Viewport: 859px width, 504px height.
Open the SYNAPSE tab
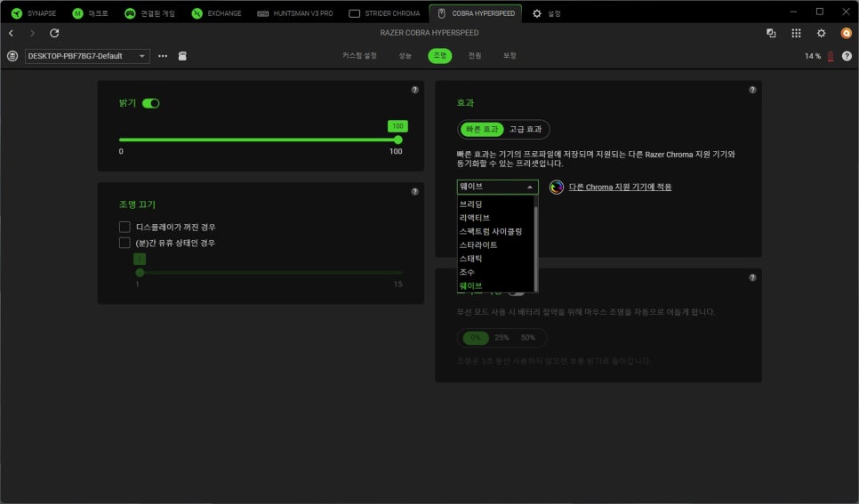coord(34,13)
